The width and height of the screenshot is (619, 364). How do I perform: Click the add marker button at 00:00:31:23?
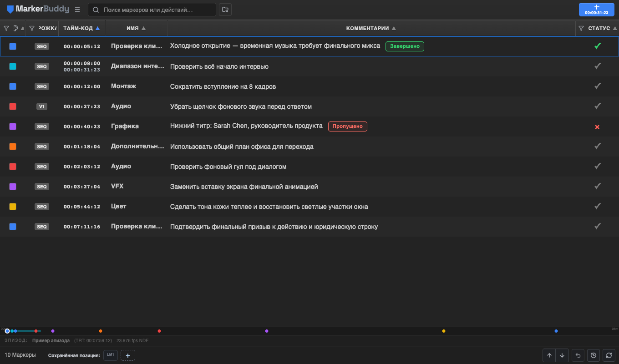click(597, 10)
